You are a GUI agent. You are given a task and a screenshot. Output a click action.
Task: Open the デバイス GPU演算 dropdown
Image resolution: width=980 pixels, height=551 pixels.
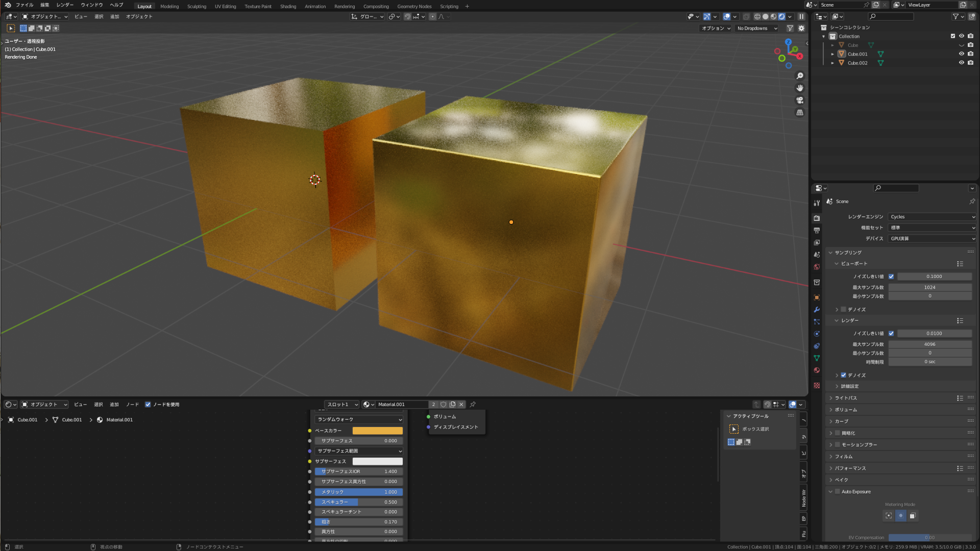(x=932, y=238)
